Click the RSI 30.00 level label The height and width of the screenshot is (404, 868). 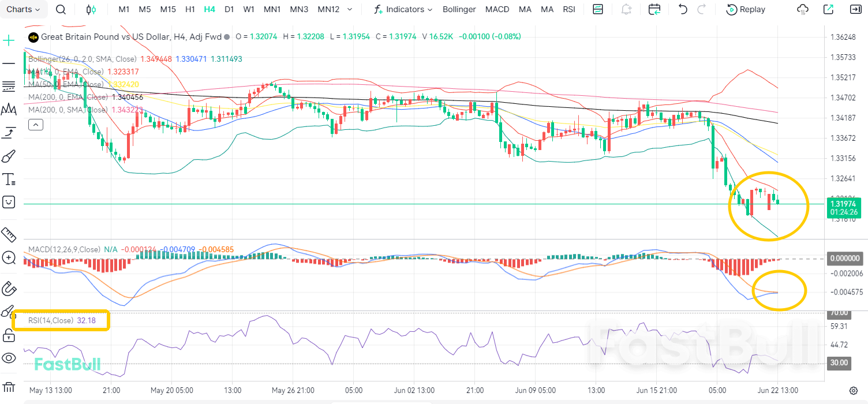[x=839, y=362]
